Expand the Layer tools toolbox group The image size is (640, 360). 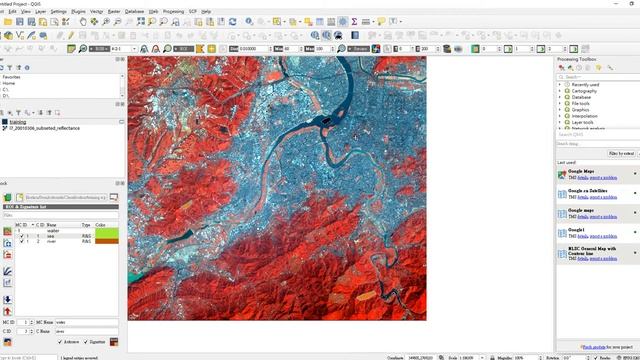(560, 122)
